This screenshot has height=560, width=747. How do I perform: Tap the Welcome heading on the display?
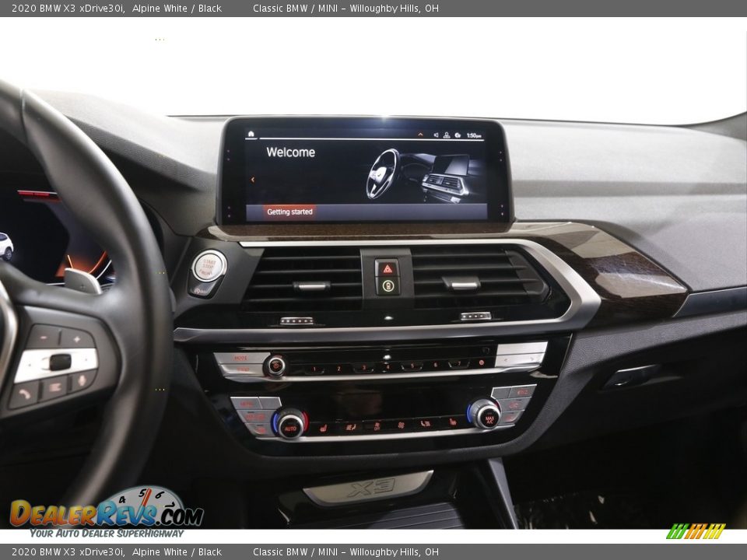(290, 152)
